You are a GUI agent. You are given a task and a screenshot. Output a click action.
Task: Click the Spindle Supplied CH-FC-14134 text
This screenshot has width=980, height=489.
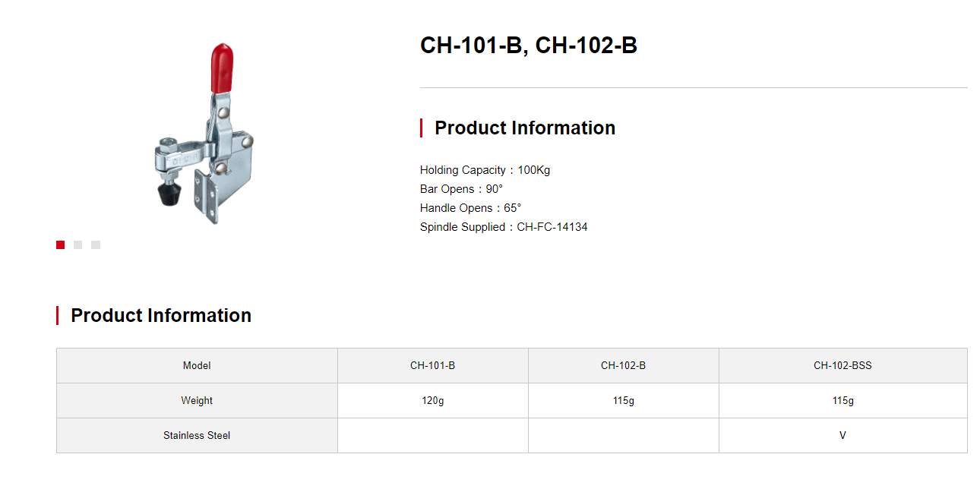(x=504, y=227)
